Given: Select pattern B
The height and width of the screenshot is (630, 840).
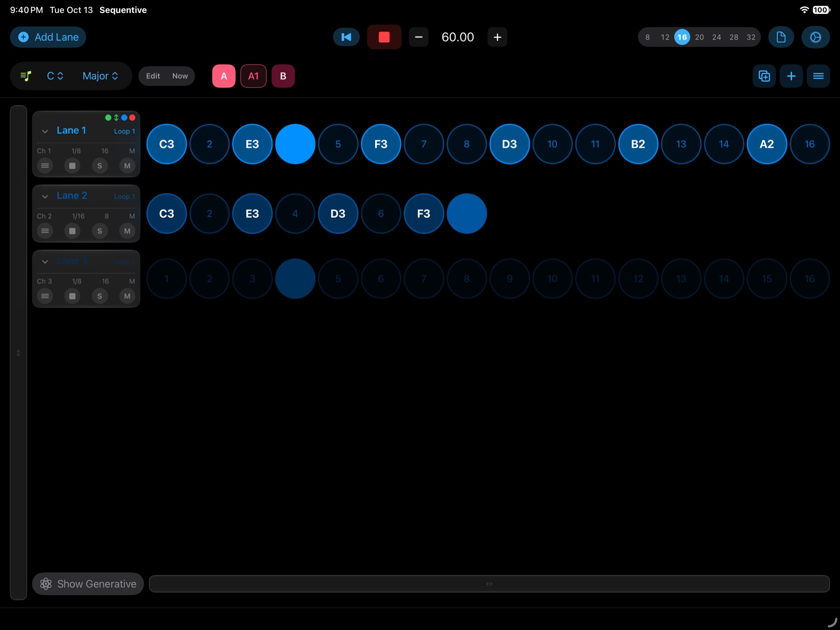Looking at the screenshot, I should [x=283, y=76].
